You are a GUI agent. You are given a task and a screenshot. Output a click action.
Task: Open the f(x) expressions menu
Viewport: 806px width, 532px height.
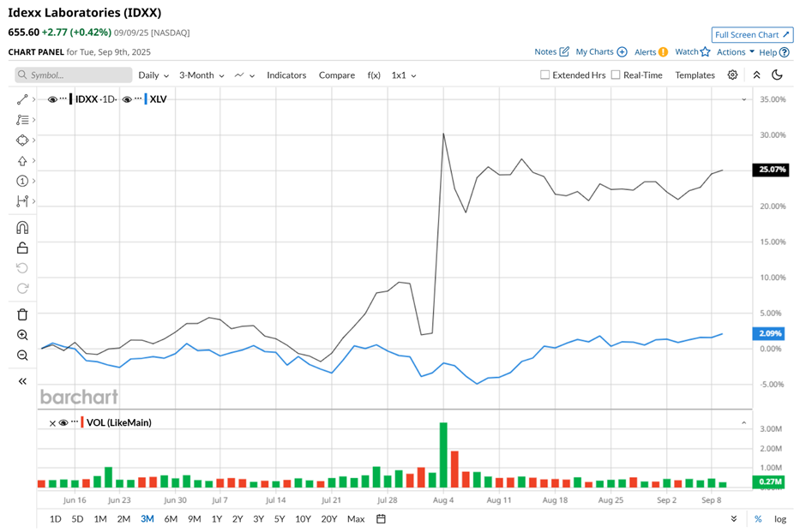(x=374, y=75)
